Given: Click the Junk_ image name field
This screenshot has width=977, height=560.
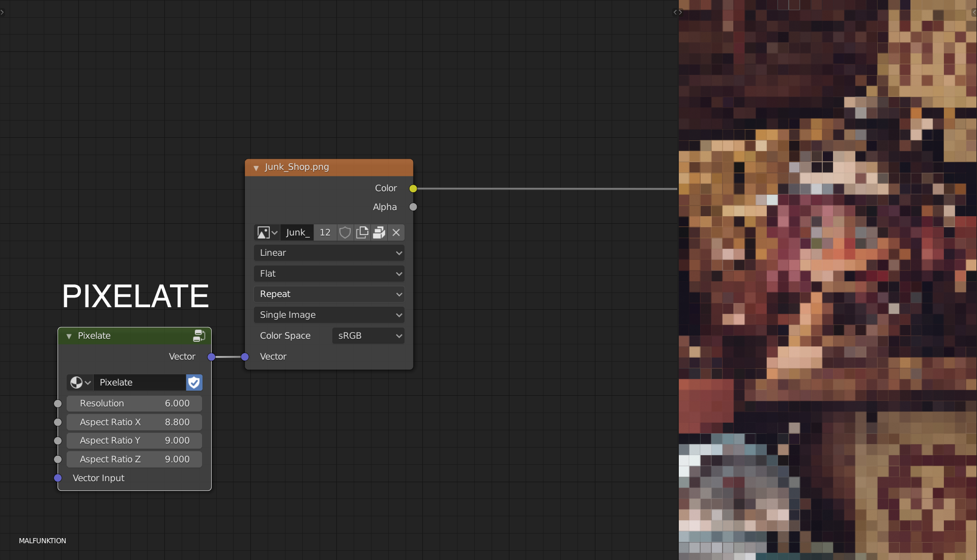Looking at the screenshot, I should click(297, 232).
